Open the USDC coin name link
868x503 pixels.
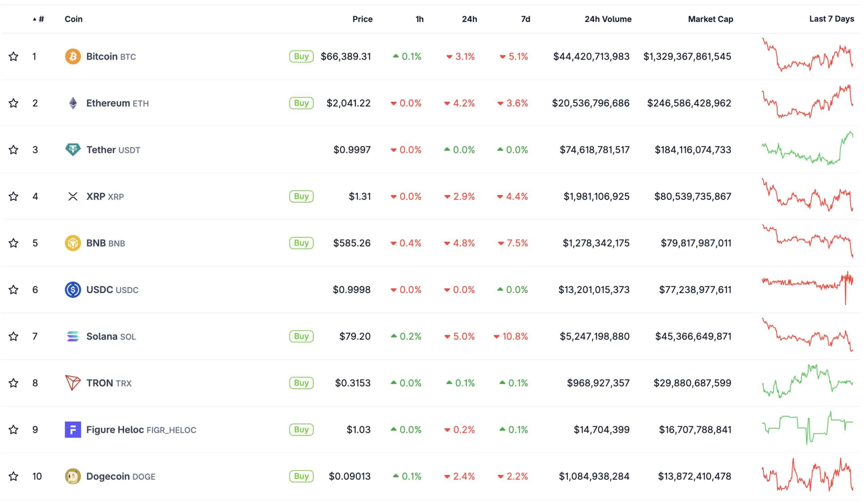(112, 290)
